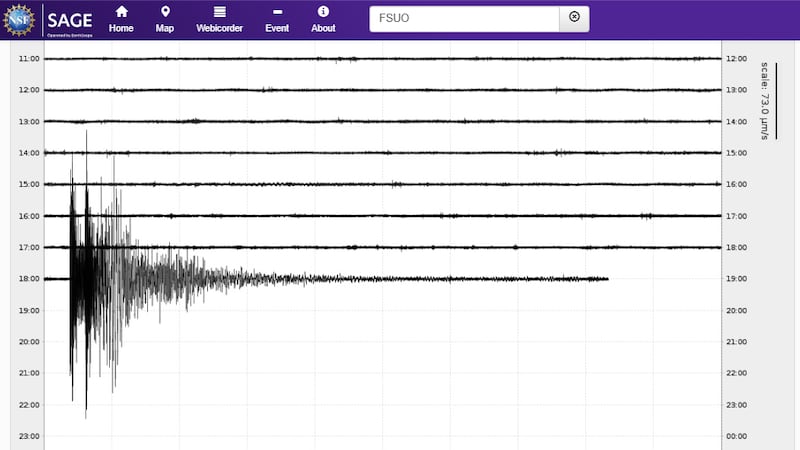Click the 22:00 right time label
Viewport: 800px width, 450px height.
(736, 373)
